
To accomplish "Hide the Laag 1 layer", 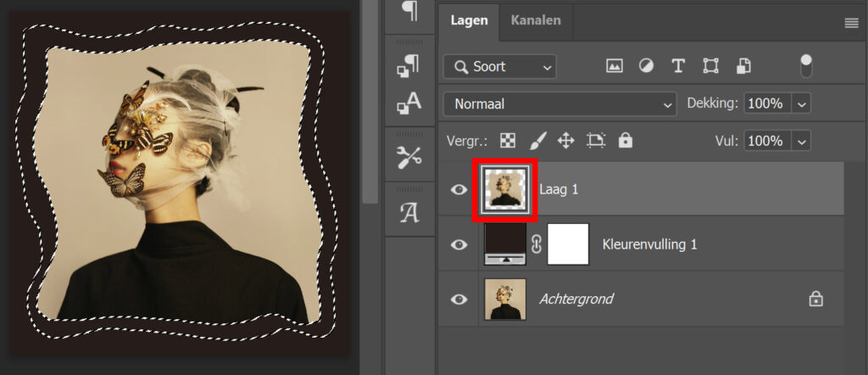I will [459, 189].
